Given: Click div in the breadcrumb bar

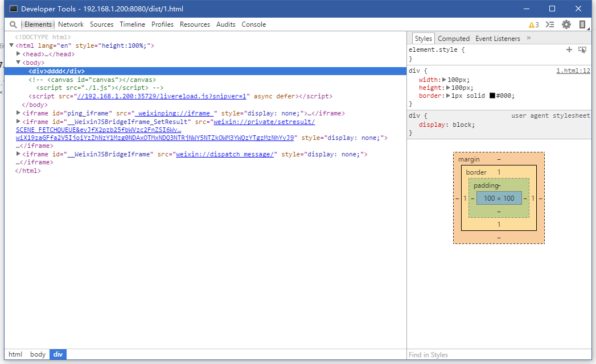Looking at the screenshot, I should point(57,354).
